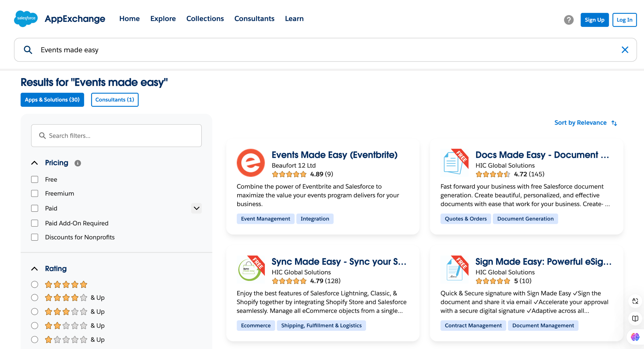This screenshot has height=349, width=644.
Task: Expand the Paid pricing options chevron
Action: click(x=196, y=208)
